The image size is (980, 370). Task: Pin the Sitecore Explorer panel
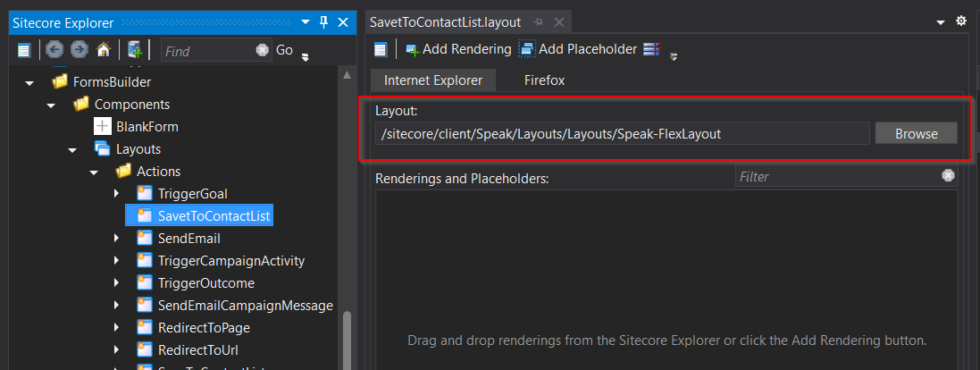click(323, 21)
